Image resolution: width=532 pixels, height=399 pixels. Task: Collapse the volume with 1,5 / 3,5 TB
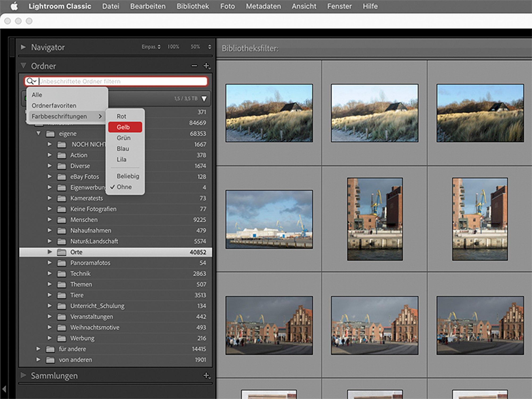204,99
